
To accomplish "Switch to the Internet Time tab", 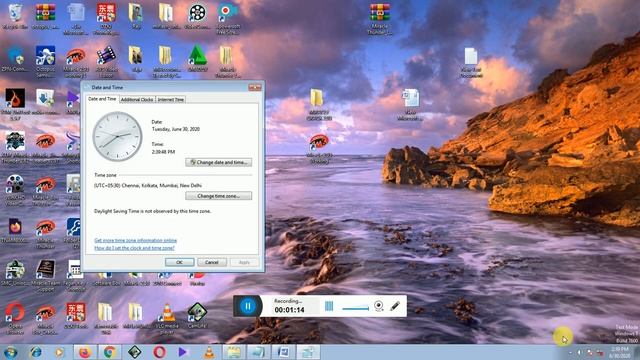I will (171, 99).
